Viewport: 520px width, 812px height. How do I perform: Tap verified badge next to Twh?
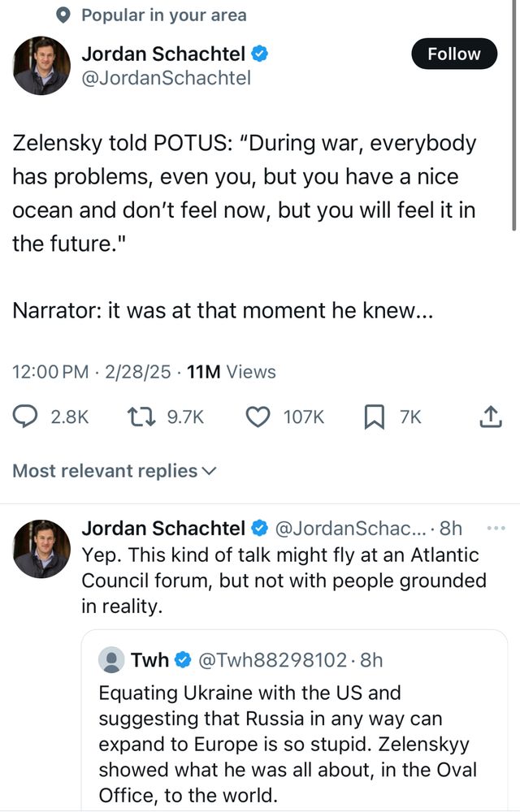(x=184, y=660)
